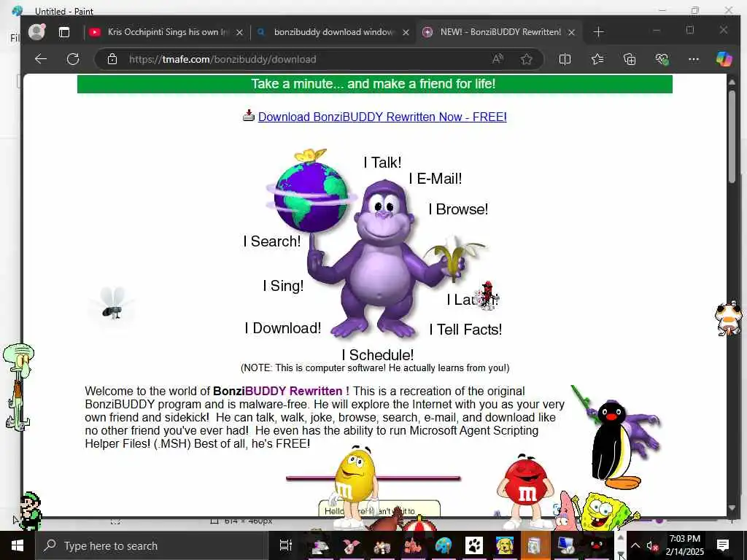Open the computer monitor taskbar icon
Viewport: 747px width, 560px height.
point(565,545)
